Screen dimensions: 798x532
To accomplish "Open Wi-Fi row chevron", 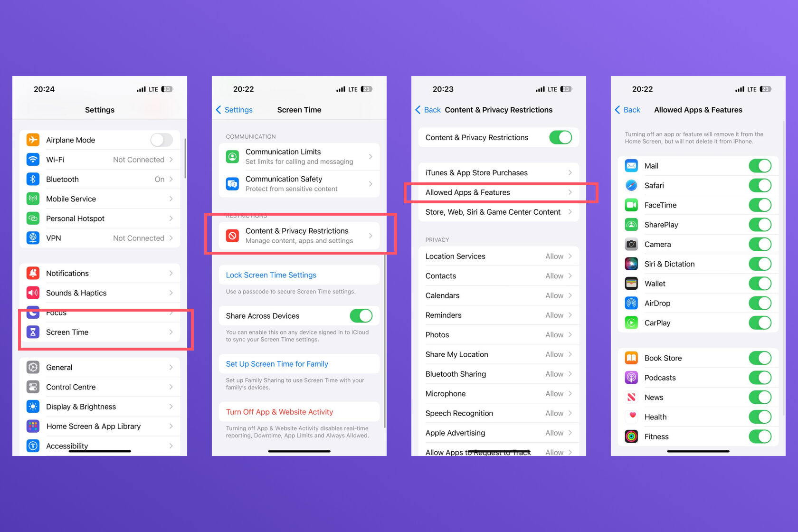I will point(171,160).
